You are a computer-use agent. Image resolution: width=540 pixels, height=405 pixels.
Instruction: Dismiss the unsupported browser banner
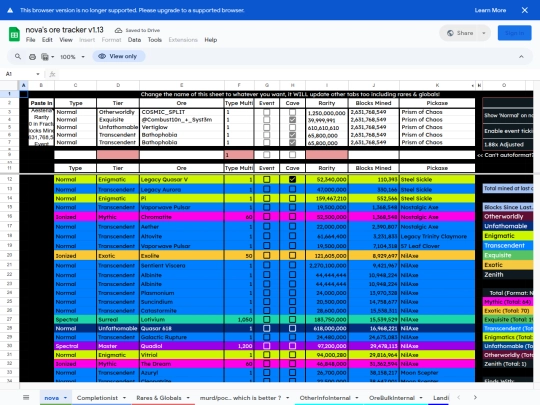[525, 10]
